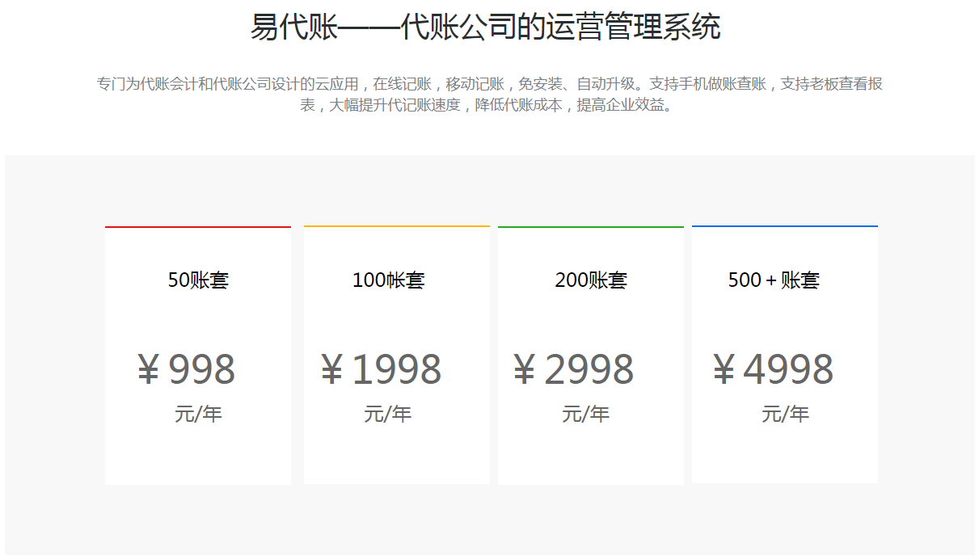Click 元/年 under the ¥1998 price
This screenshot has height=560, width=979.
point(387,415)
